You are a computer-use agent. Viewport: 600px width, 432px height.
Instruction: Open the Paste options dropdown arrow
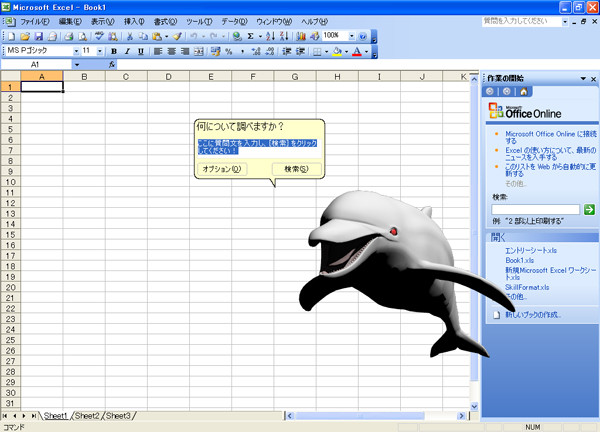tap(166, 36)
